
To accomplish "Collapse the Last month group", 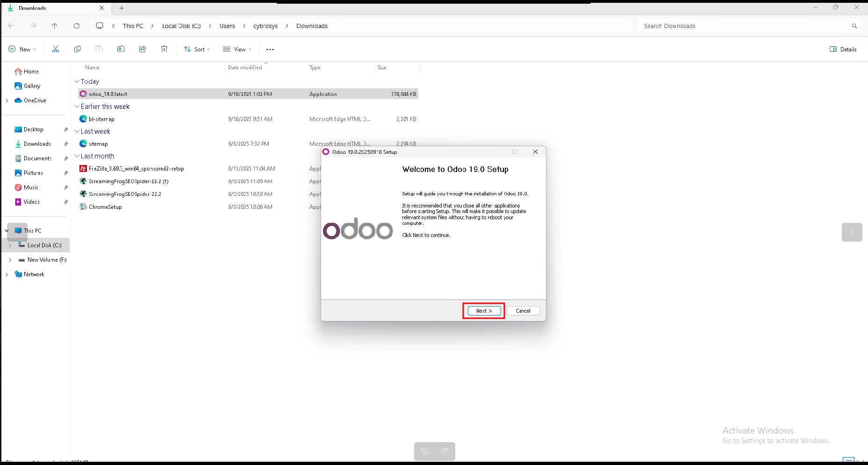I will point(77,156).
